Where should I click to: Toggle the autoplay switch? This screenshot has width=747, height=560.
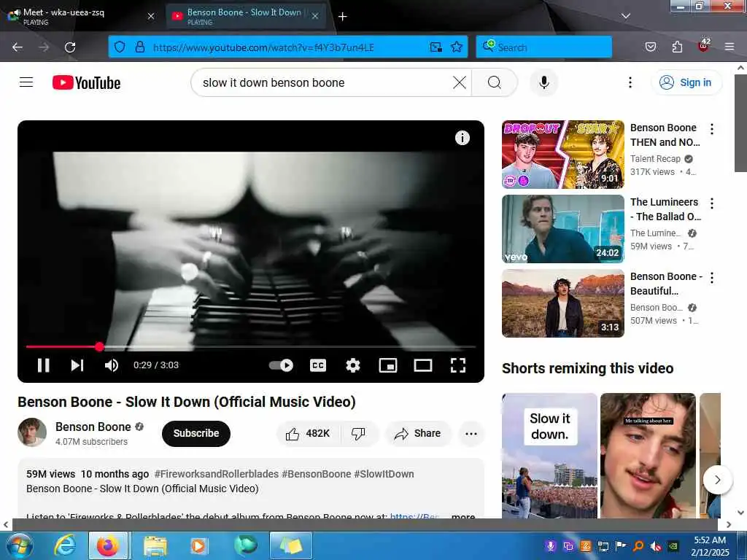point(281,365)
